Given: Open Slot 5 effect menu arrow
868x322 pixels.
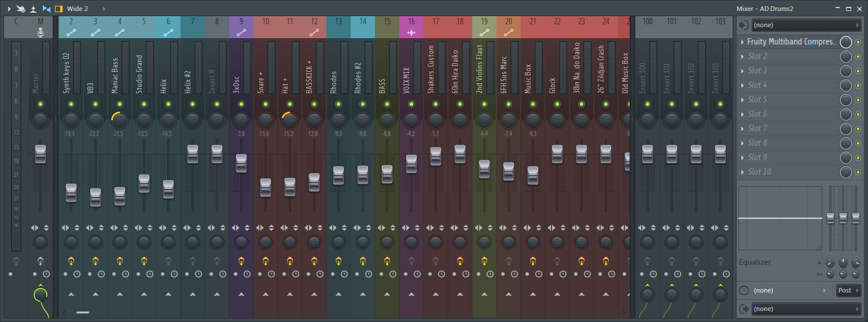Looking at the screenshot, I should point(742,99).
